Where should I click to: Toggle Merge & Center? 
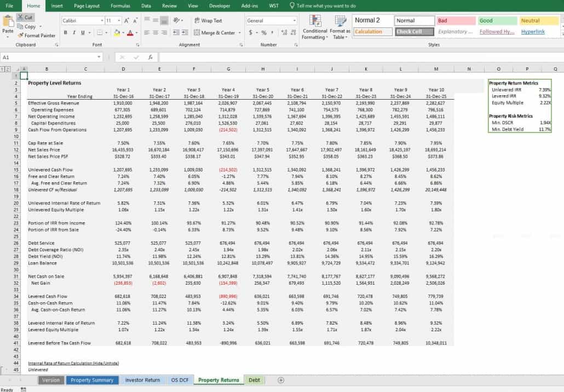point(215,33)
